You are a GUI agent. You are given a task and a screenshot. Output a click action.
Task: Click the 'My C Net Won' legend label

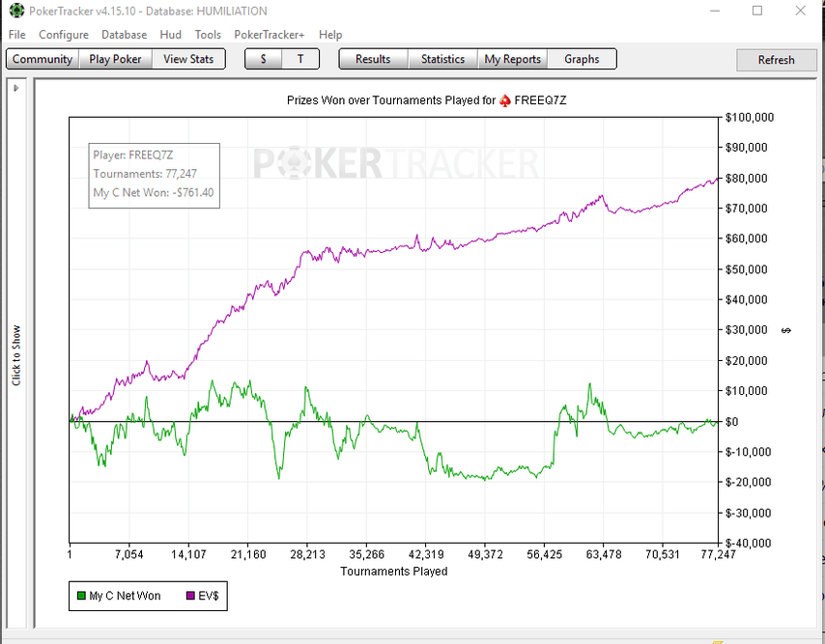125,596
